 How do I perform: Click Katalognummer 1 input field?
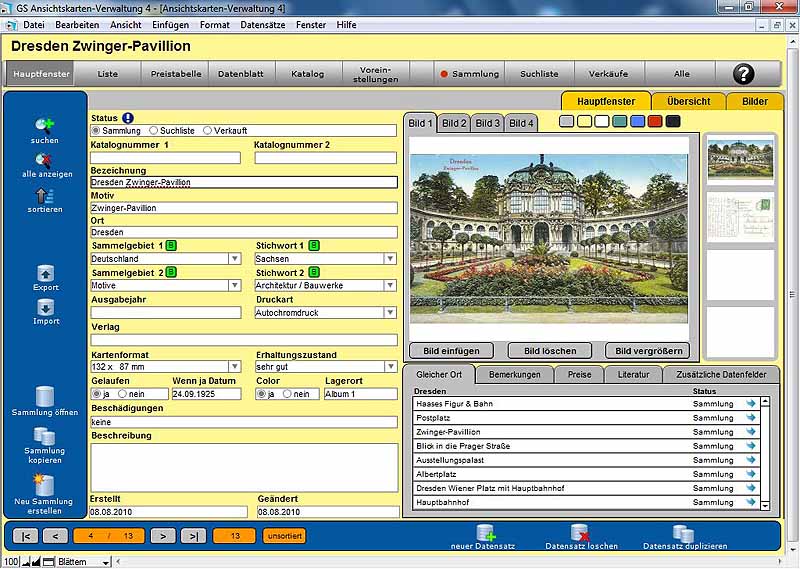[x=165, y=158]
